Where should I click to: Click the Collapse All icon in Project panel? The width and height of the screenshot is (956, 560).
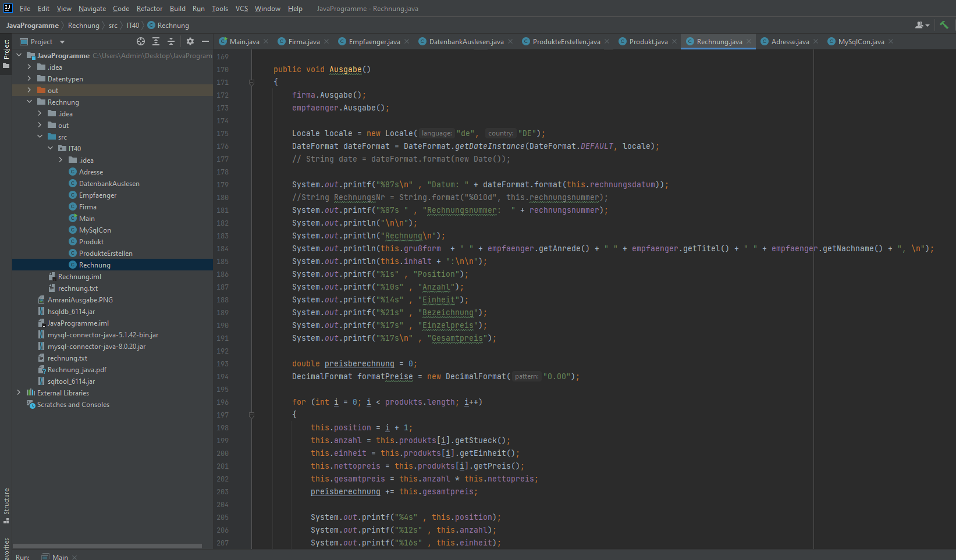[171, 41]
